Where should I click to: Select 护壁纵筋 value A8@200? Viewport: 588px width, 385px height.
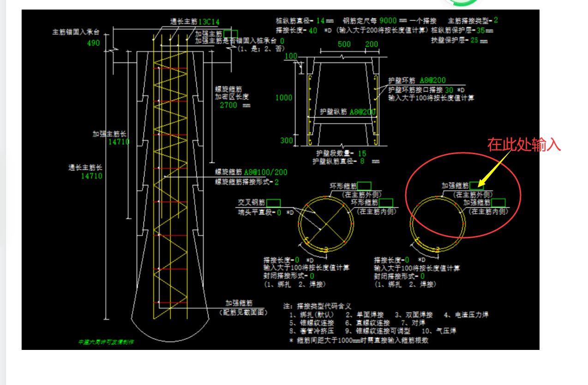tap(362, 112)
